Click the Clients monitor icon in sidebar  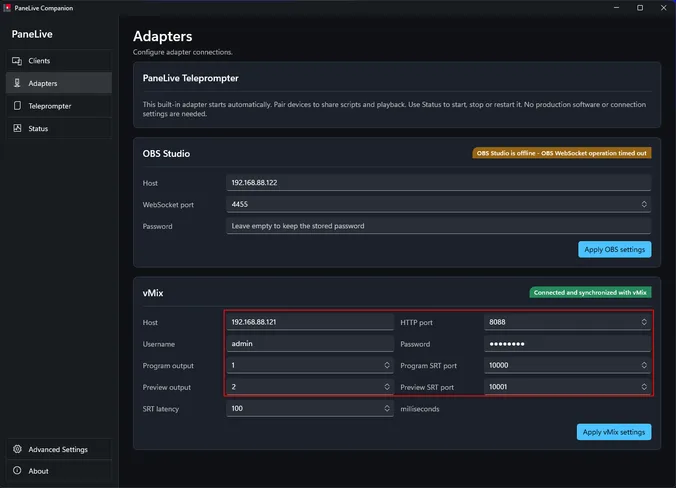click(x=17, y=61)
